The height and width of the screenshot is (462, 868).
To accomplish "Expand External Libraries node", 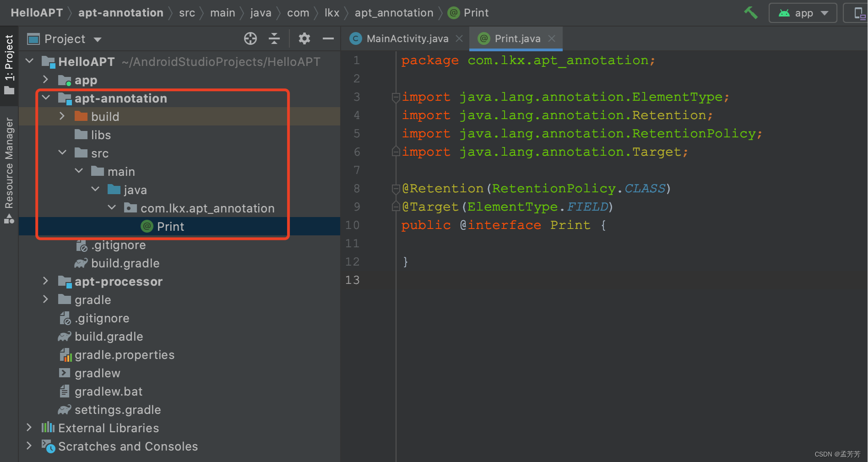I will (x=29, y=428).
